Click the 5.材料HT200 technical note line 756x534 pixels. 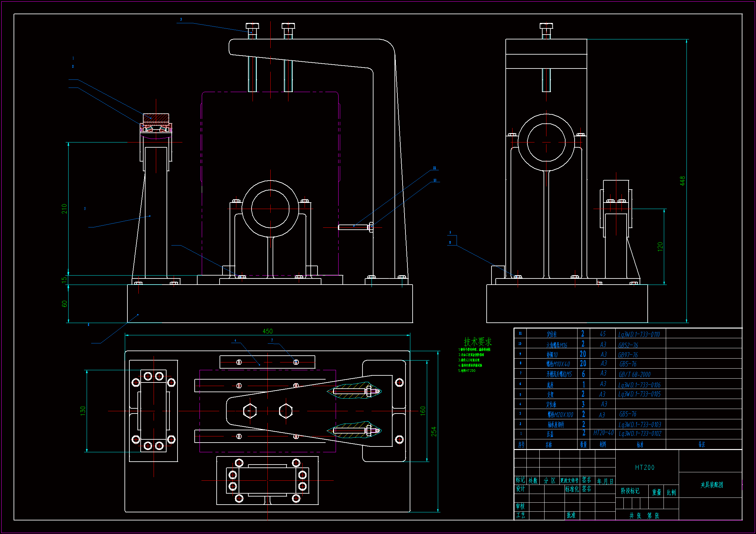click(x=467, y=371)
